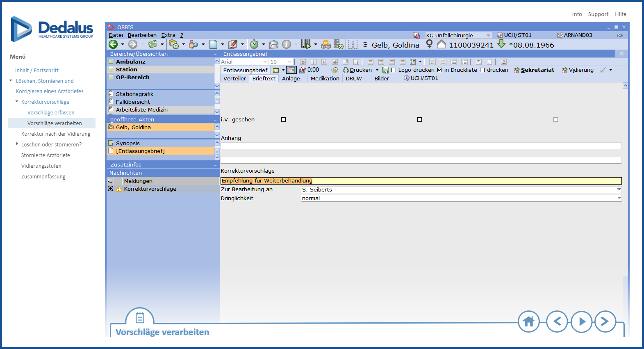Click the patient search person icon

tap(193, 44)
